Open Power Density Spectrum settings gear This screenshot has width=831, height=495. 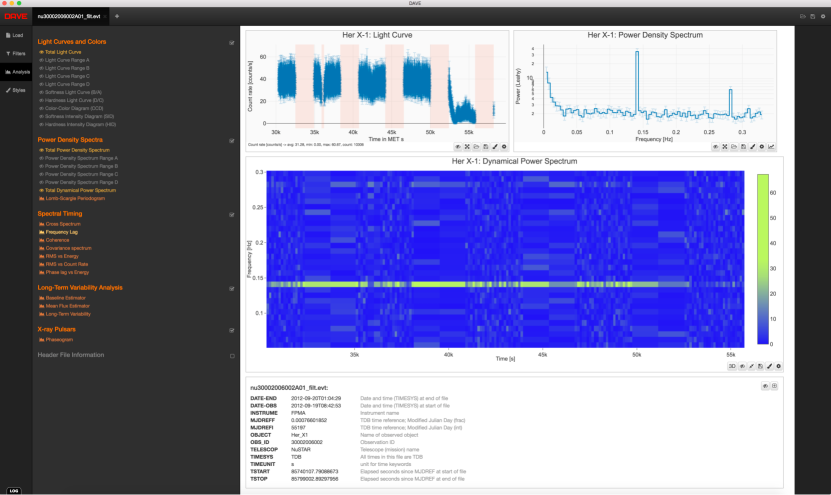pos(762,147)
